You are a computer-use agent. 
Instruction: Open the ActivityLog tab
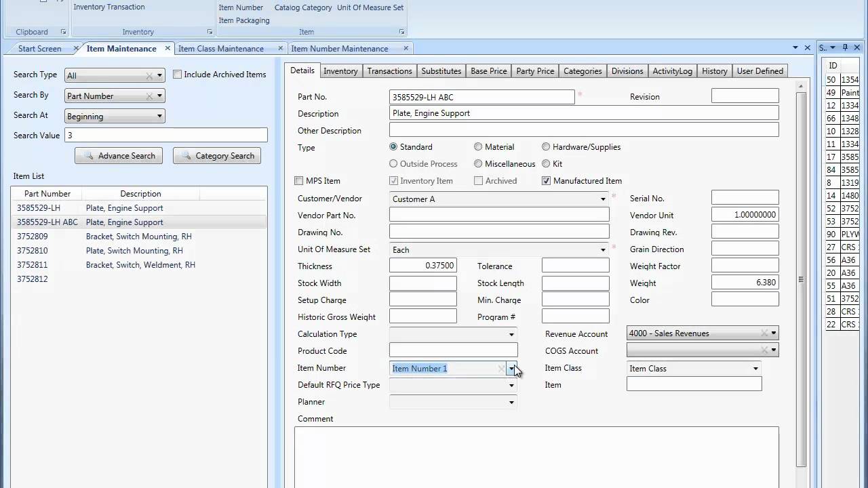click(x=672, y=70)
